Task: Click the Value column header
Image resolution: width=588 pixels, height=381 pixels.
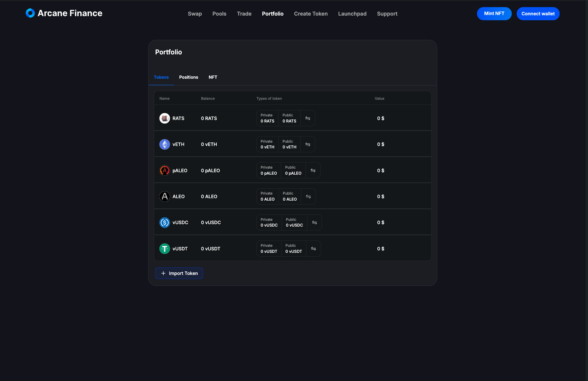Action: coord(379,98)
